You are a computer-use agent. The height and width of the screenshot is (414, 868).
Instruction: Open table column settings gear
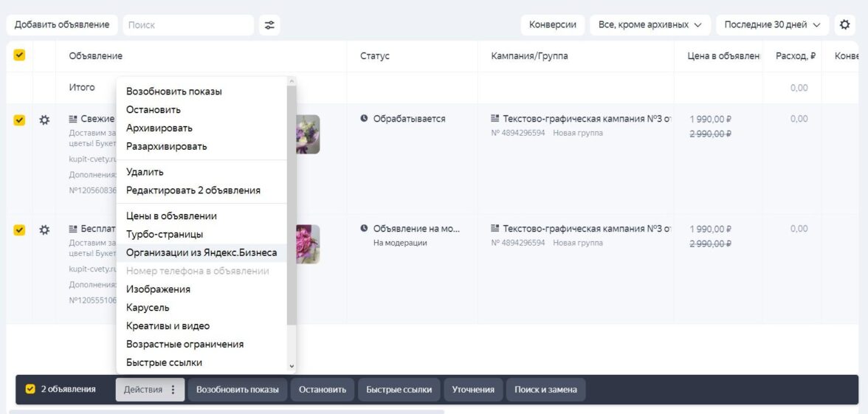coord(844,25)
